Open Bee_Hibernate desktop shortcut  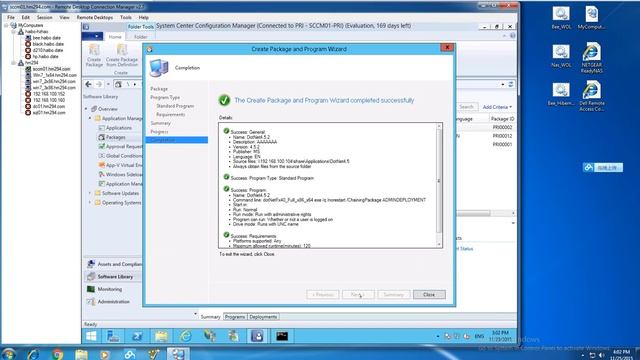(561, 94)
